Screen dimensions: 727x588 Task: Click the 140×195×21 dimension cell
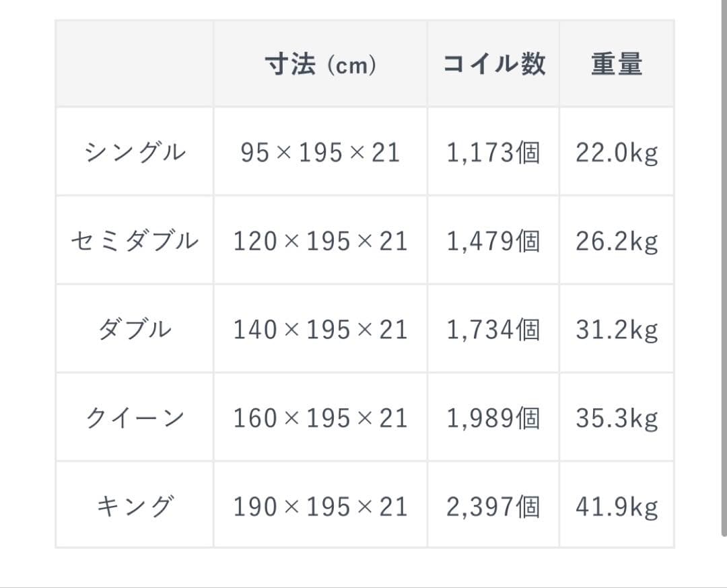pyautogui.click(x=320, y=330)
